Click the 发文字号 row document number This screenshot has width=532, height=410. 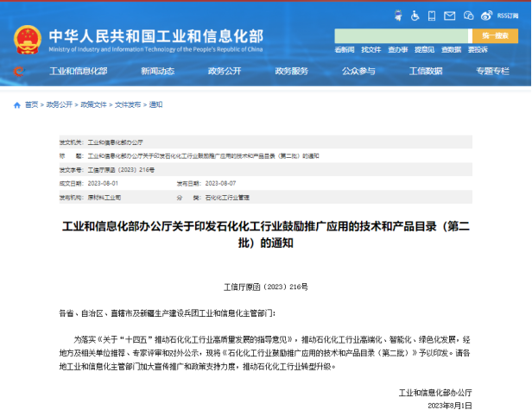(x=121, y=170)
